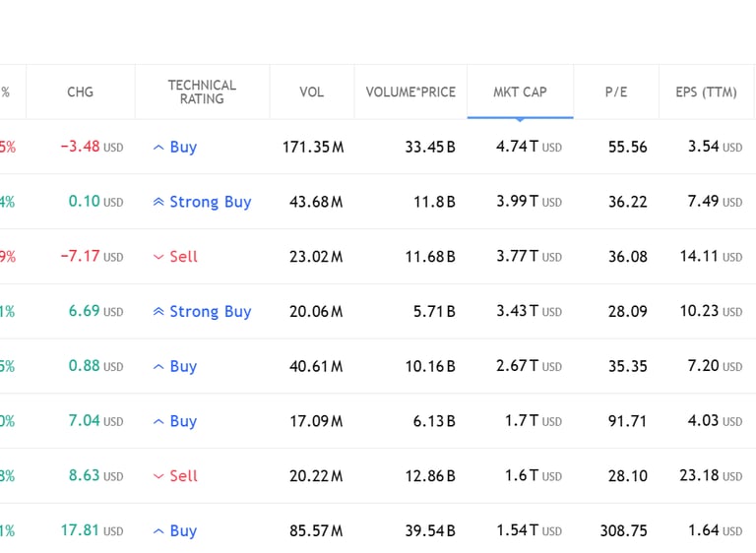Click the VOLUME*PRICE column header
The width and height of the screenshot is (756, 553).
click(410, 92)
